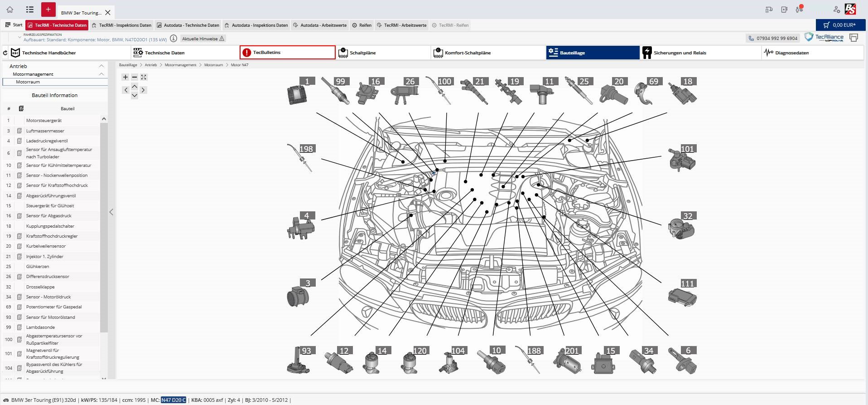Switch to the Sicherungen und Relais tab

tap(680, 53)
